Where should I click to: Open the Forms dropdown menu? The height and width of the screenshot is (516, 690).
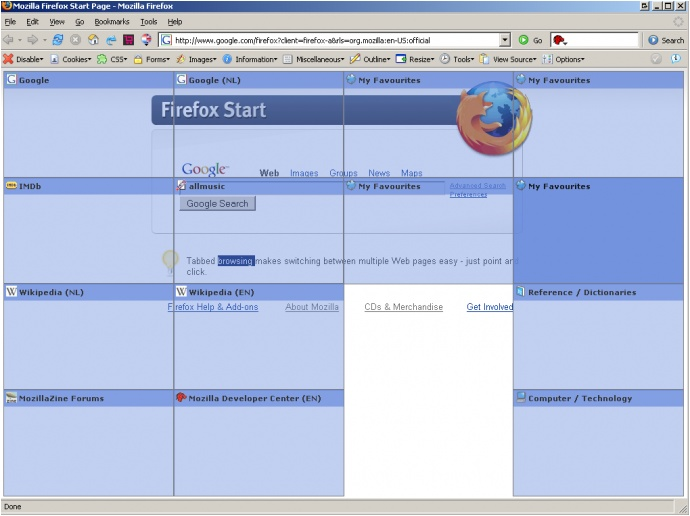[x=152, y=59]
